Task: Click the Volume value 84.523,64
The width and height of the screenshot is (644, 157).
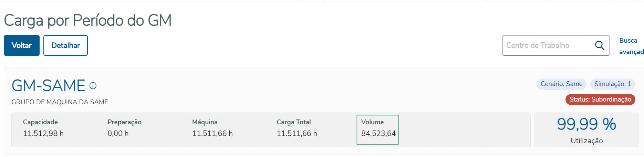Action: click(x=378, y=134)
